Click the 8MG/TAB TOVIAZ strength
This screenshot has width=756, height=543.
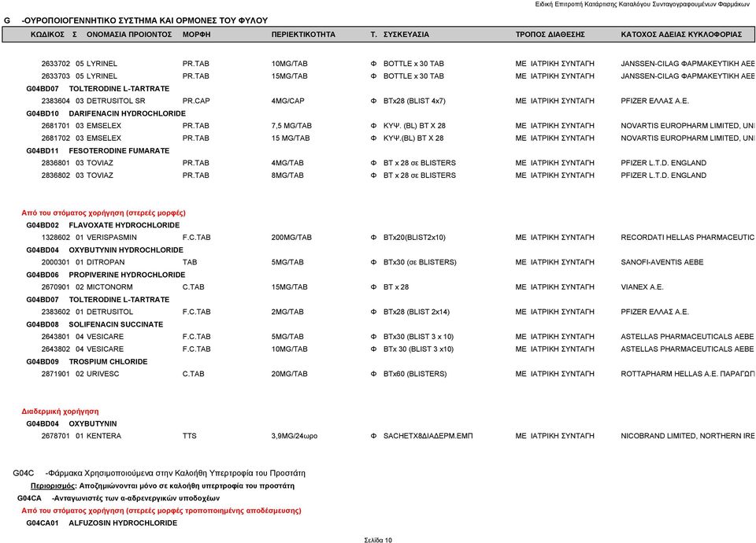pos(287,175)
